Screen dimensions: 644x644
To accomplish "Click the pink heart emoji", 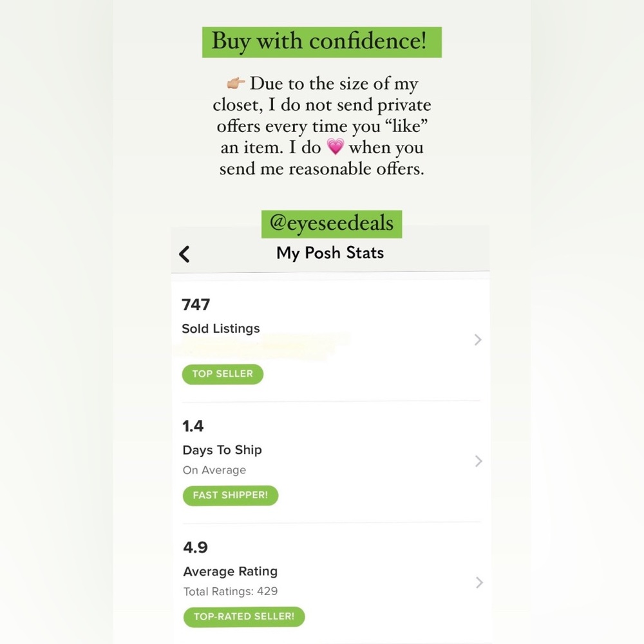I will point(335,147).
